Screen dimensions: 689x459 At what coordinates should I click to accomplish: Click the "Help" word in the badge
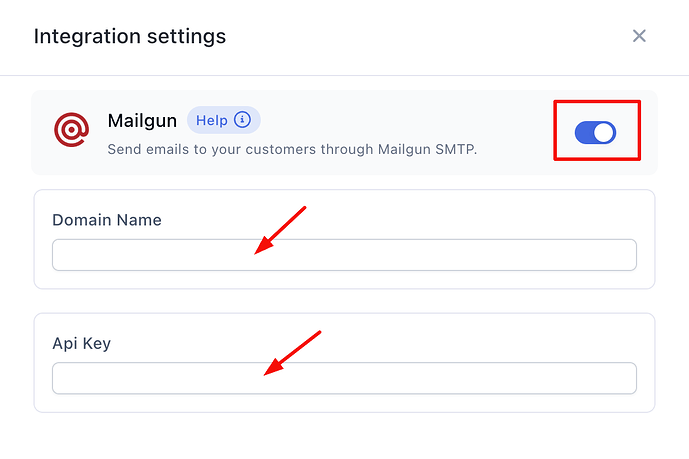point(212,120)
